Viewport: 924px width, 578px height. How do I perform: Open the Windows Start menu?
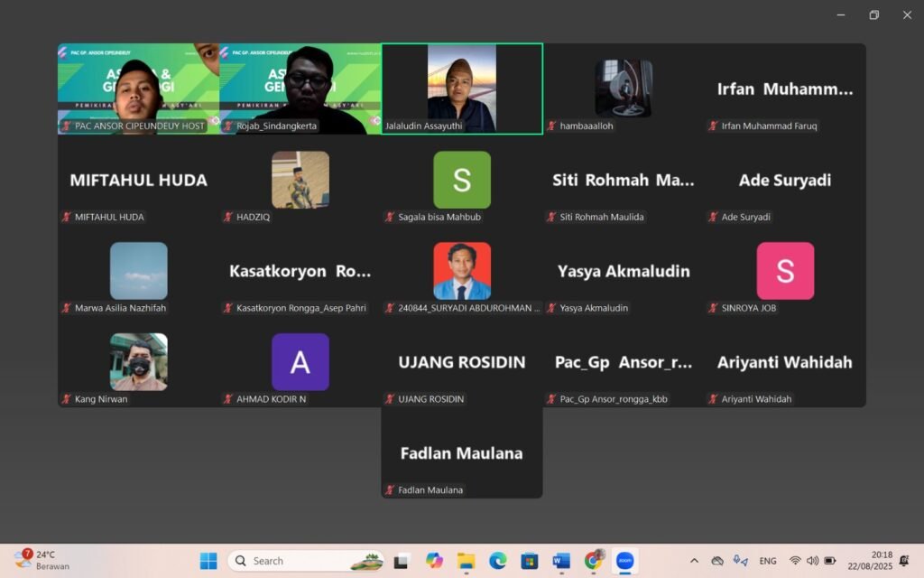pyautogui.click(x=208, y=561)
